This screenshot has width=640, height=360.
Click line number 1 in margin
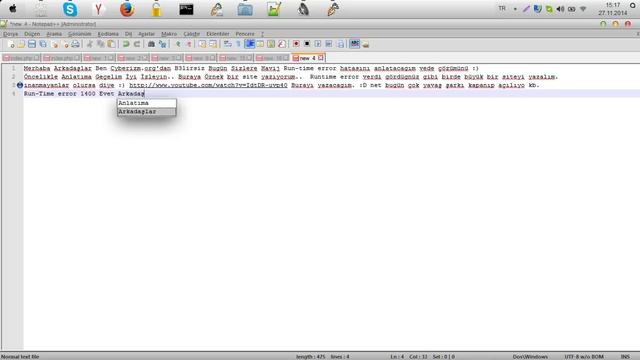pyautogui.click(x=13, y=68)
